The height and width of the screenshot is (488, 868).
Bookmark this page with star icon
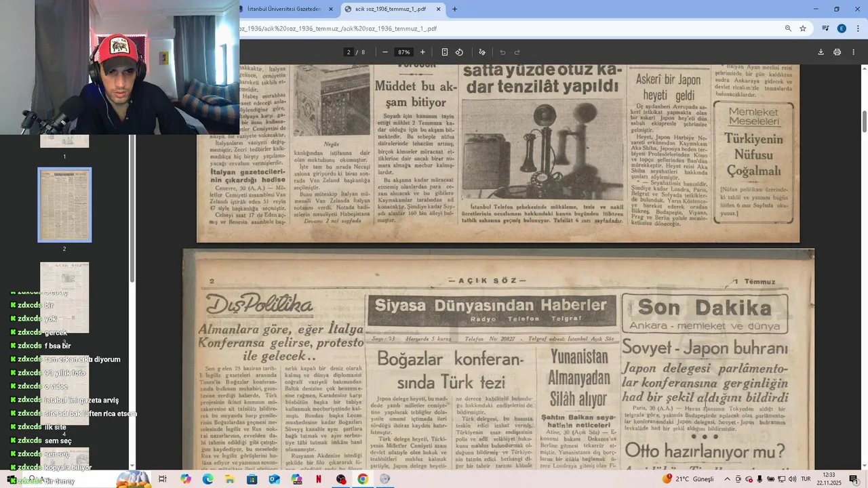[x=803, y=28]
